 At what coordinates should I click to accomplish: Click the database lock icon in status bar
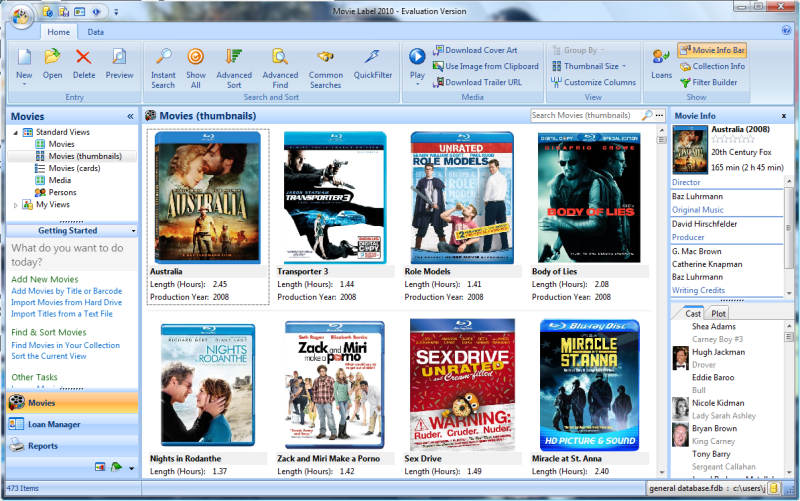(773, 488)
